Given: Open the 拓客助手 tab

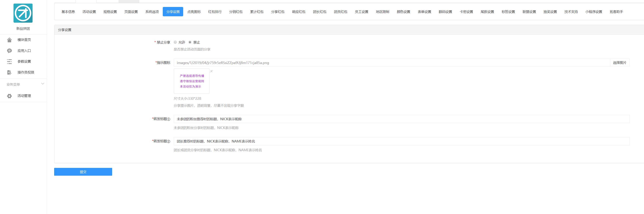Looking at the screenshot, I should pyautogui.click(x=616, y=12).
